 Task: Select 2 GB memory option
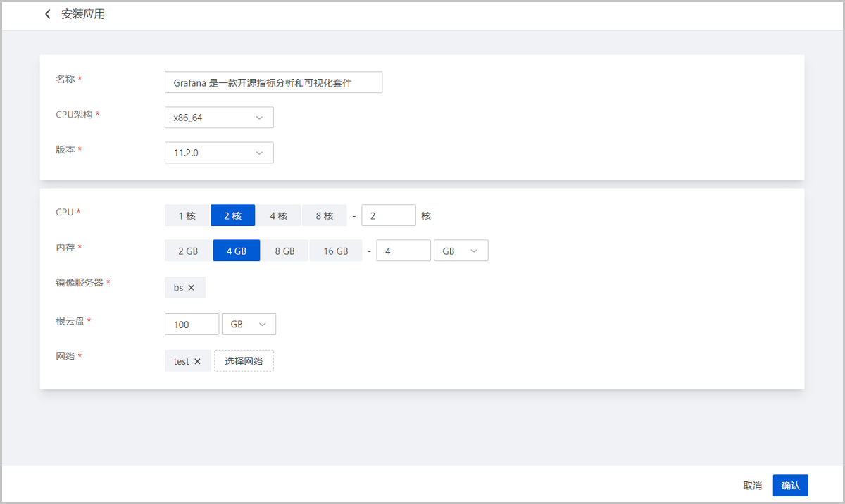point(188,251)
